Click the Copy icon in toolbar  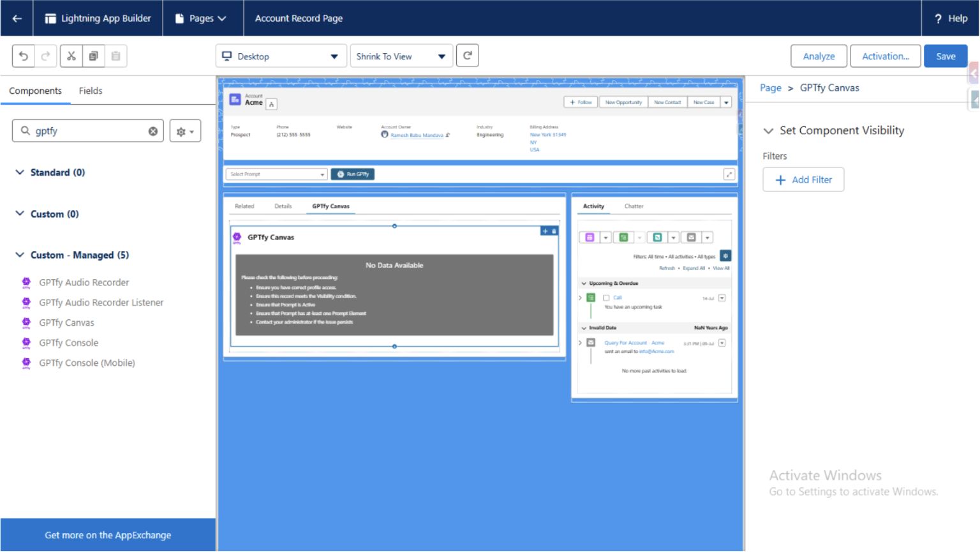tap(93, 56)
